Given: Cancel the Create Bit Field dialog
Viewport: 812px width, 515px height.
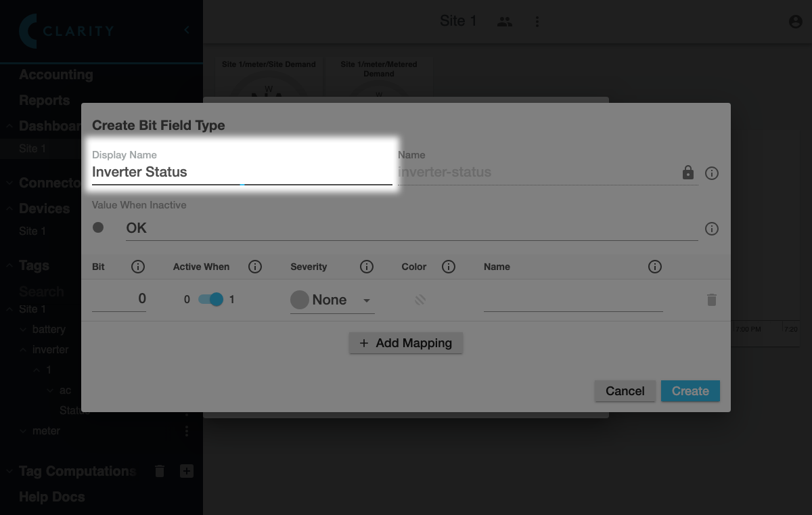Looking at the screenshot, I should 625,391.
